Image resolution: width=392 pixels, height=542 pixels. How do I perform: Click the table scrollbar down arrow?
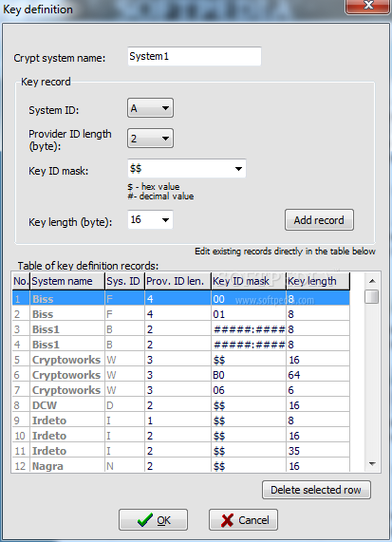click(x=372, y=464)
